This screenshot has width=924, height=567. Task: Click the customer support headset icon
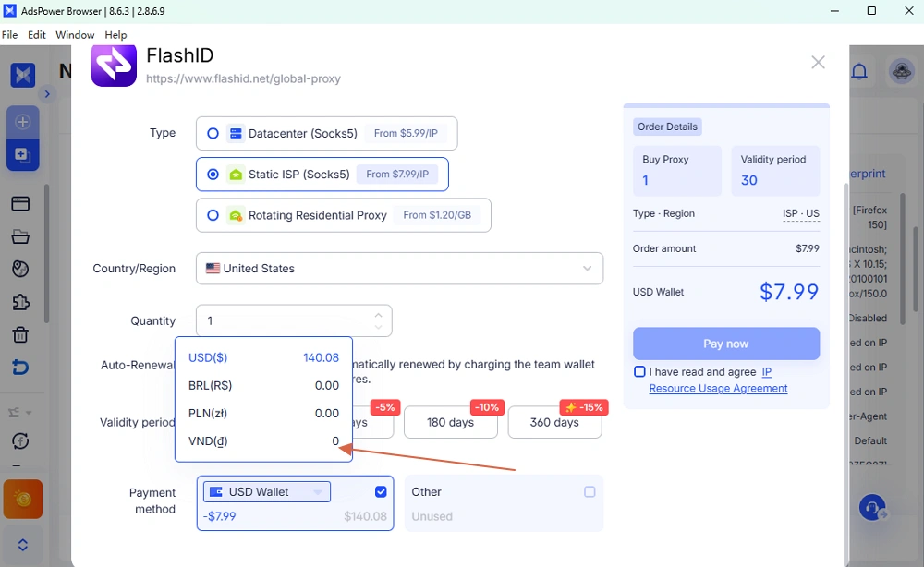[872, 507]
